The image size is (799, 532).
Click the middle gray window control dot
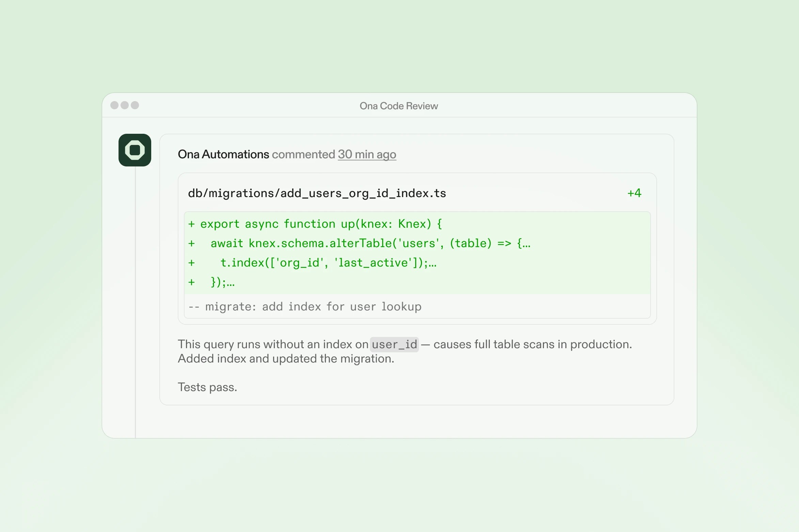pyautogui.click(x=125, y=106)
